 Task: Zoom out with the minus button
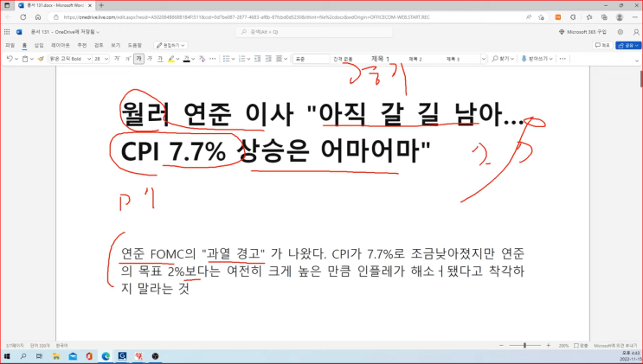click(x=501, y=346)
